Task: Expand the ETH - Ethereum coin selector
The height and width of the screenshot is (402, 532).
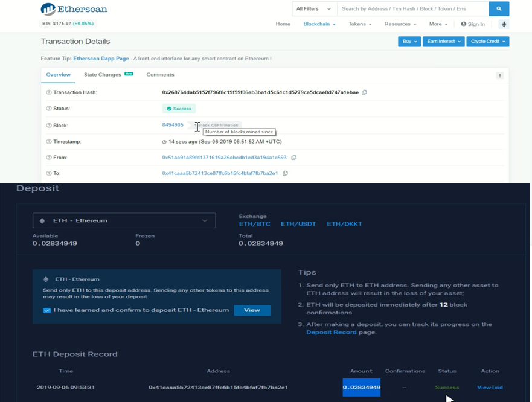Action: click(x=124, y=220)
